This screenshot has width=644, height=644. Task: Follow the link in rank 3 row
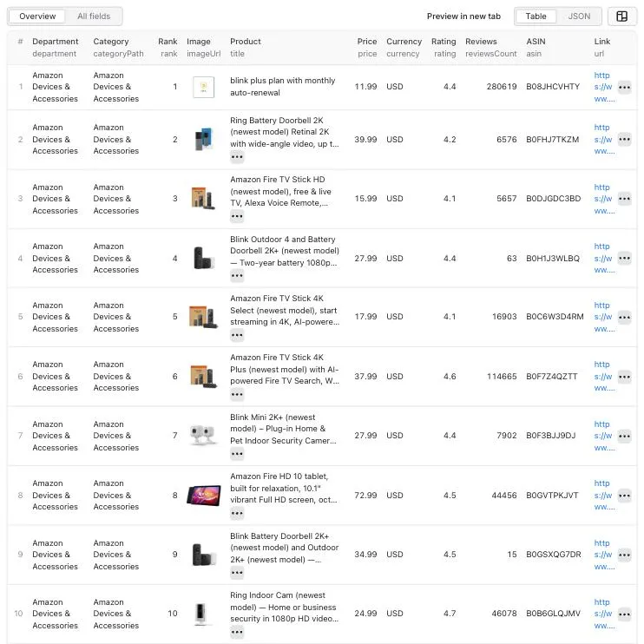point(604,199)
